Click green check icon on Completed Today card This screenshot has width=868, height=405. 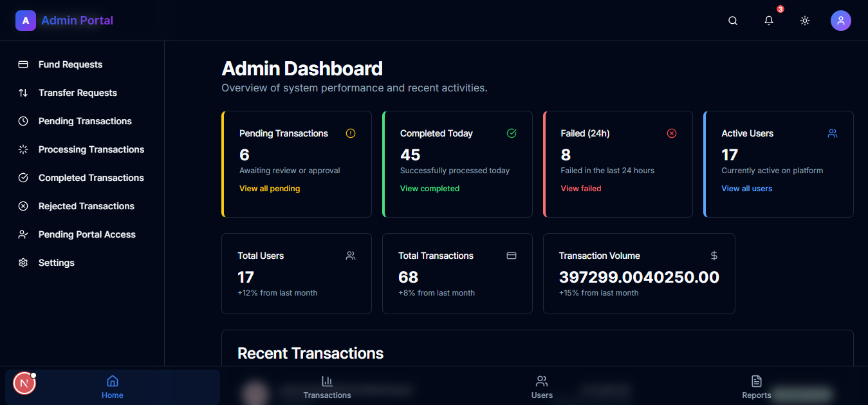(512, 133)
